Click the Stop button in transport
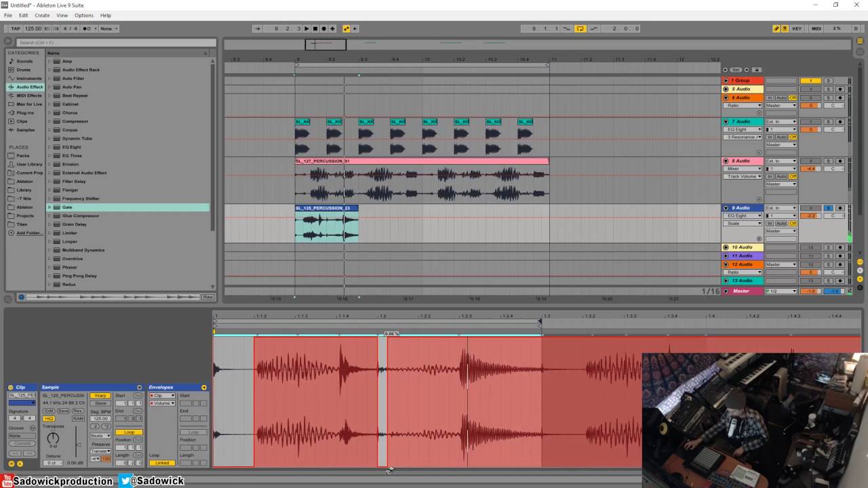The image size is (868, 488). (315, 28)
